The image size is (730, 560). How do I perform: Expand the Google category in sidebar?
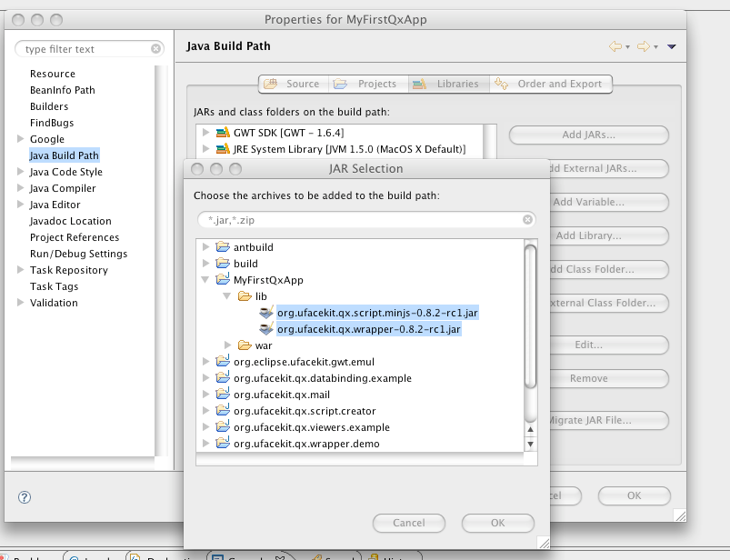pos(20,139)
